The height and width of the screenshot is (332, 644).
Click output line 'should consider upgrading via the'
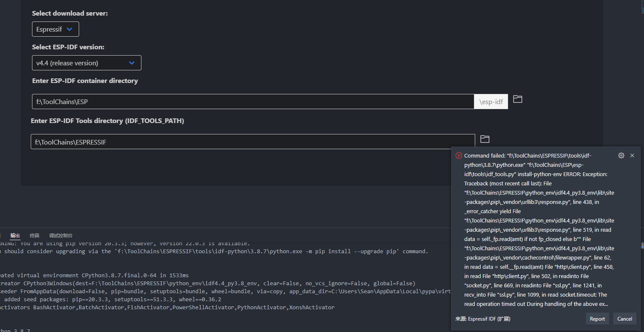coord(214,251)
